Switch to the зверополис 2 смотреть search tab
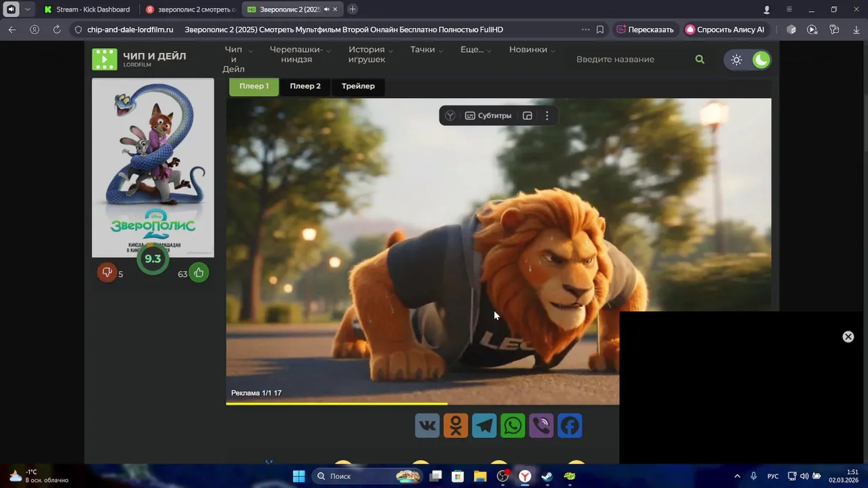 [191, 9]
